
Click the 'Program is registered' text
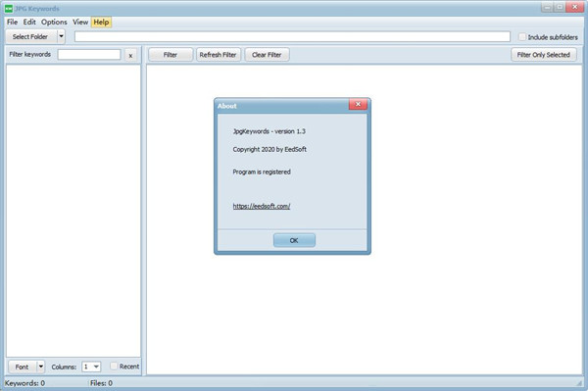262,171
